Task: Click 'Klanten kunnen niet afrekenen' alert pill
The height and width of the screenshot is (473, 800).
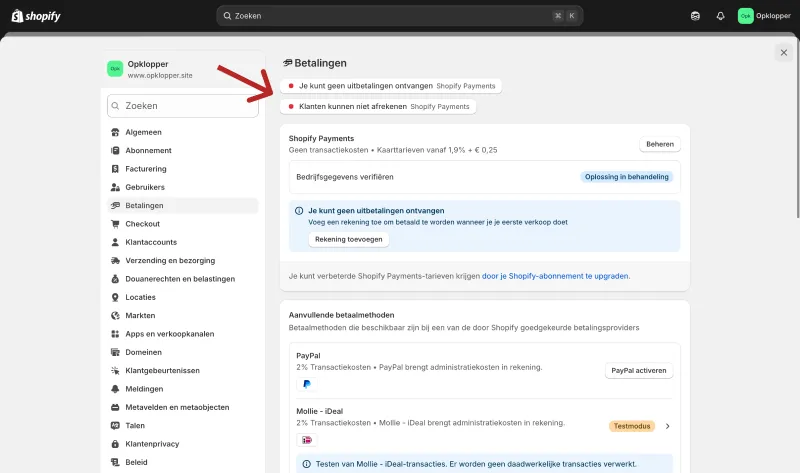Action: tap(378, 107)
